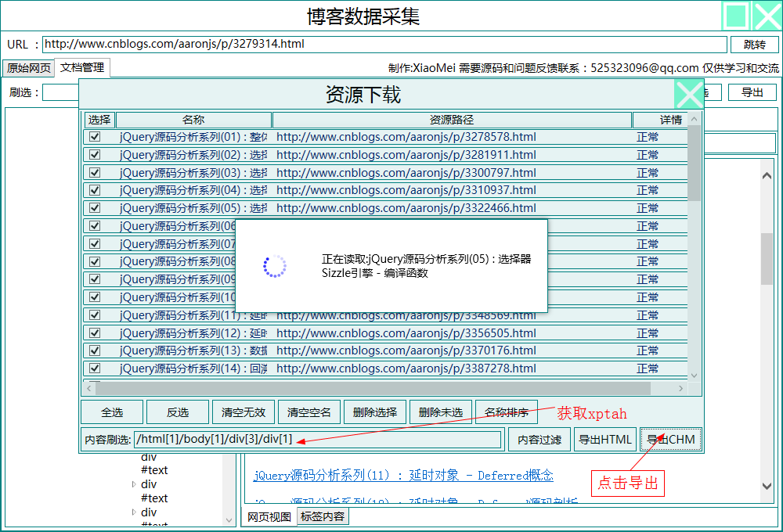Deselect the jQuery源码分析系列(11) row checkbox
Viewport: 783px width, 532px height.
click(x=95, y=315)
